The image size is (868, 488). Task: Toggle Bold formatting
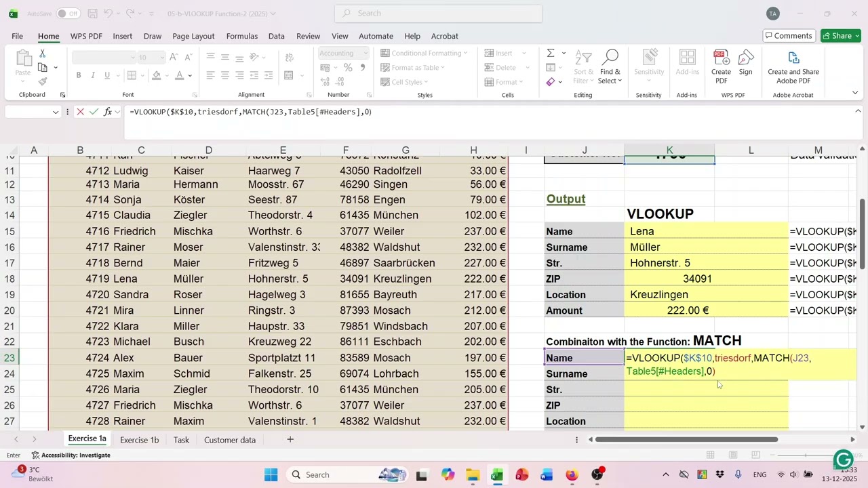tap(79, 75)
